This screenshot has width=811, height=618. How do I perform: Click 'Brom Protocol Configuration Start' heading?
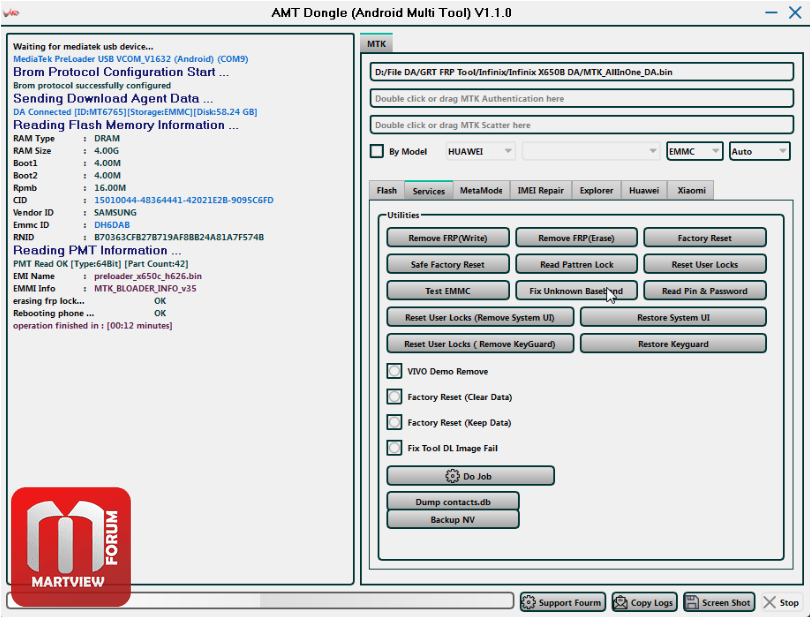coord(121,72)
